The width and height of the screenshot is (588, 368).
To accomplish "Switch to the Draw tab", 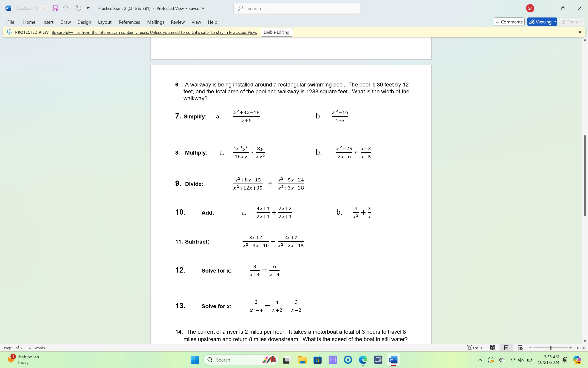I will click(66, 22).
